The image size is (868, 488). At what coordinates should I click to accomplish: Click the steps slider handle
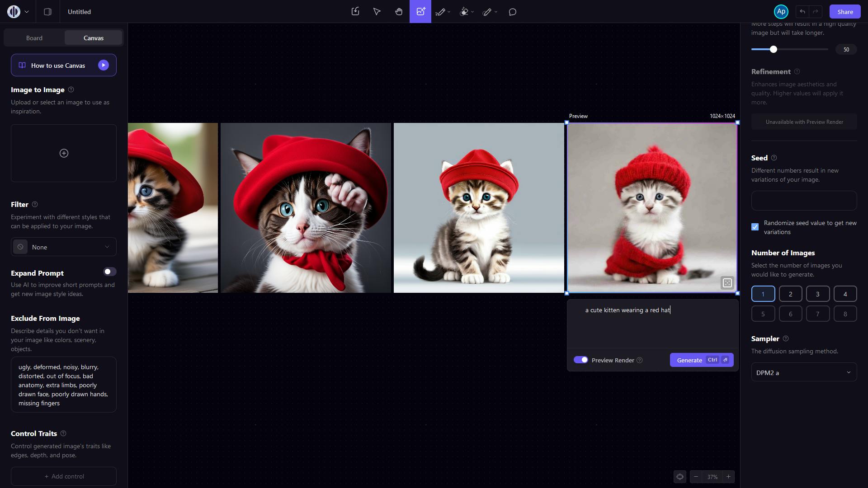773,49
